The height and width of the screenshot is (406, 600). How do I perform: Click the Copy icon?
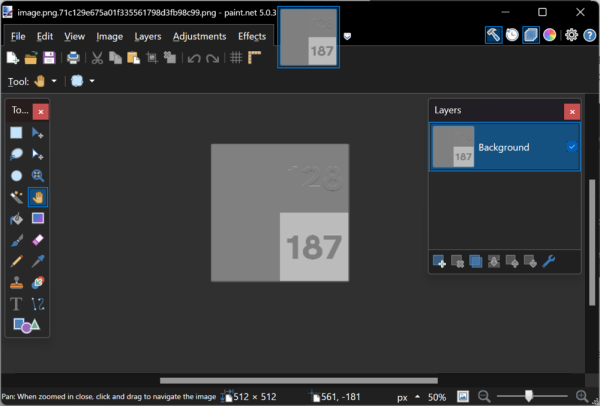point(115,58)
